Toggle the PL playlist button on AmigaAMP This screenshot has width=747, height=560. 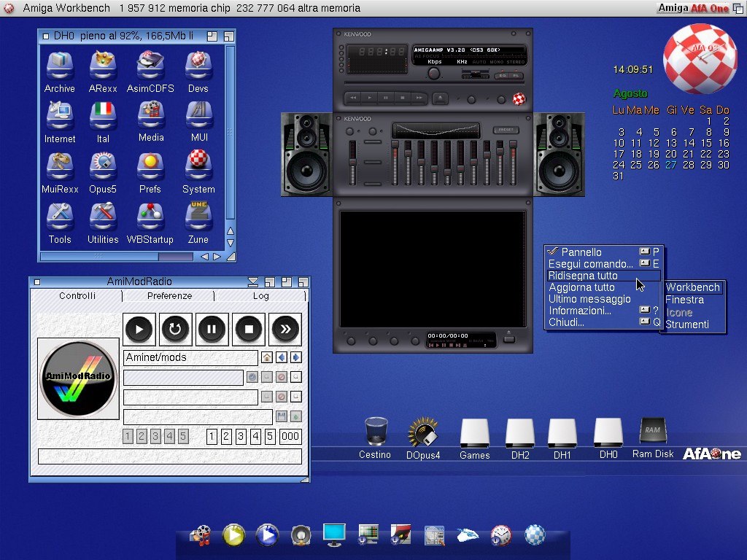[515, 75]
